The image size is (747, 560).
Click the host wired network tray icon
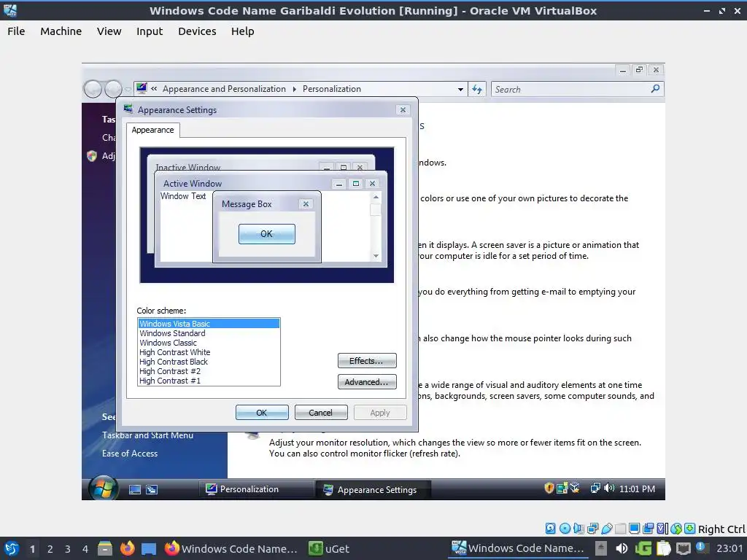click(683, 548)
